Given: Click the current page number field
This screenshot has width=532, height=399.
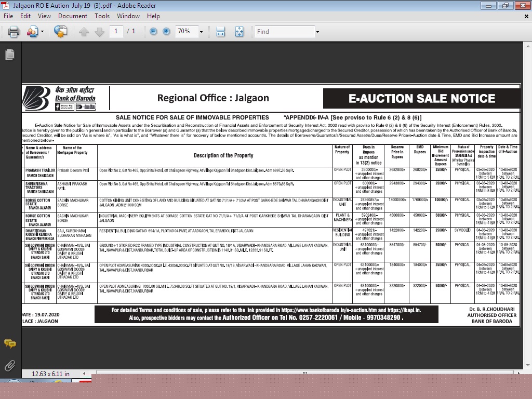Looking at the screenshot, I should click(x=116, y=32).
